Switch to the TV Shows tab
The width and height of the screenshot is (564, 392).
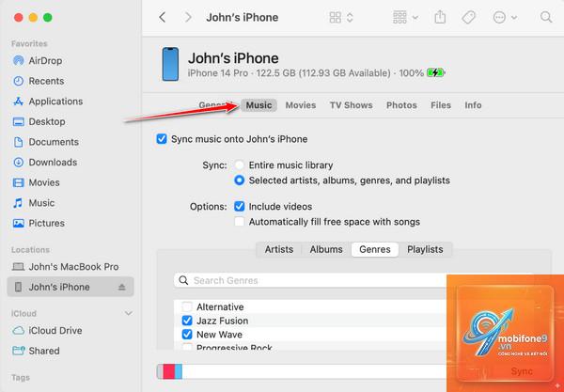(x=351, y=105)
